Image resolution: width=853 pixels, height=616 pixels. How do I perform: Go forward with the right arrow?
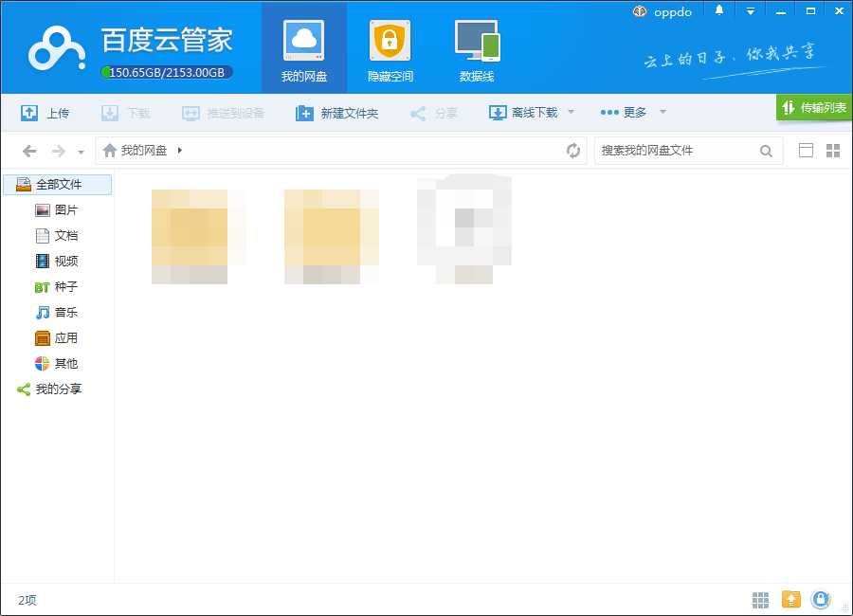pyautogui.click(x=58, y=151)
